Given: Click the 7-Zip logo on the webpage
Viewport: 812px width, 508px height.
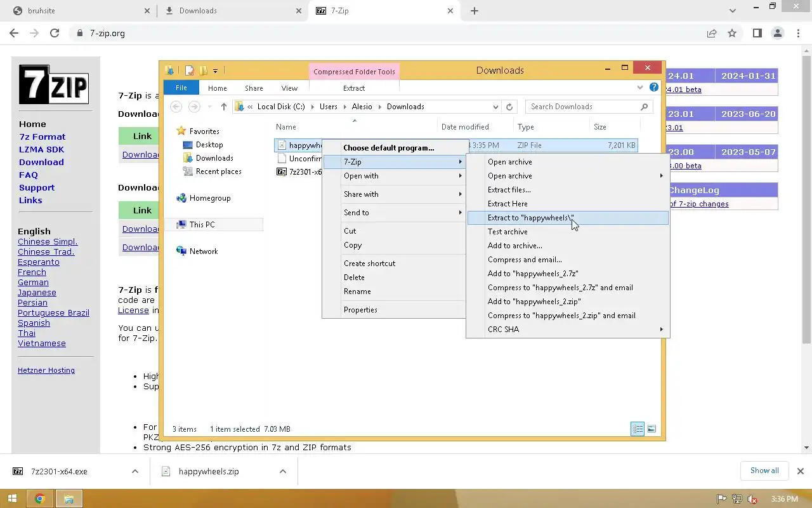Looking at the screenshot, I should point(53,84).
